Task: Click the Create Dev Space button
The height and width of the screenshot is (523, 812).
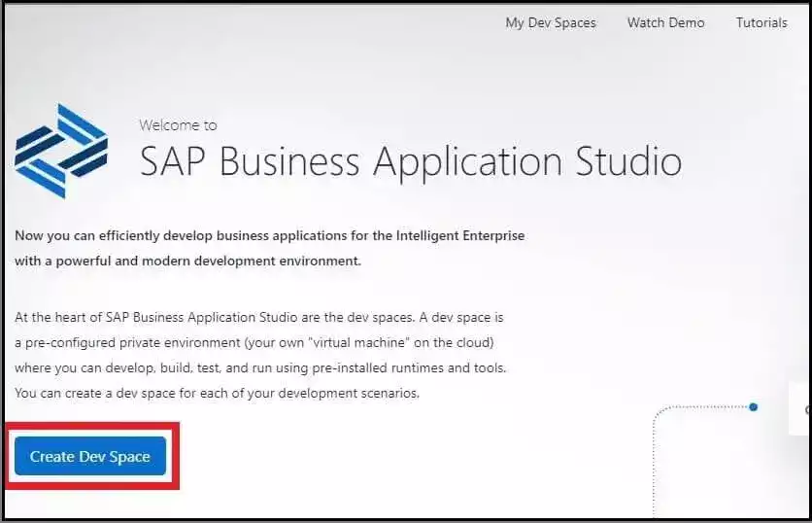Action: pos(90,456)
